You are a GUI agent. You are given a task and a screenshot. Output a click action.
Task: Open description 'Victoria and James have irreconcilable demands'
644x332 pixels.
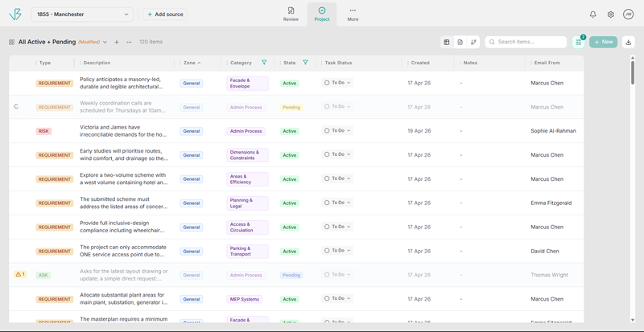(x=124, y=131)
